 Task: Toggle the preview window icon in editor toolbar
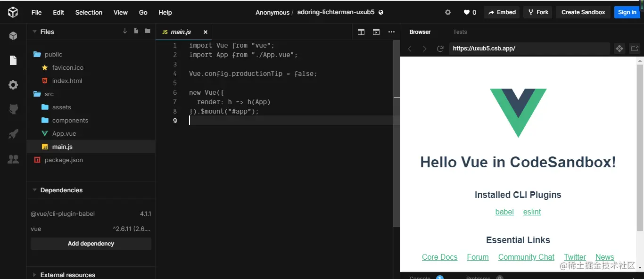[376, 32]
